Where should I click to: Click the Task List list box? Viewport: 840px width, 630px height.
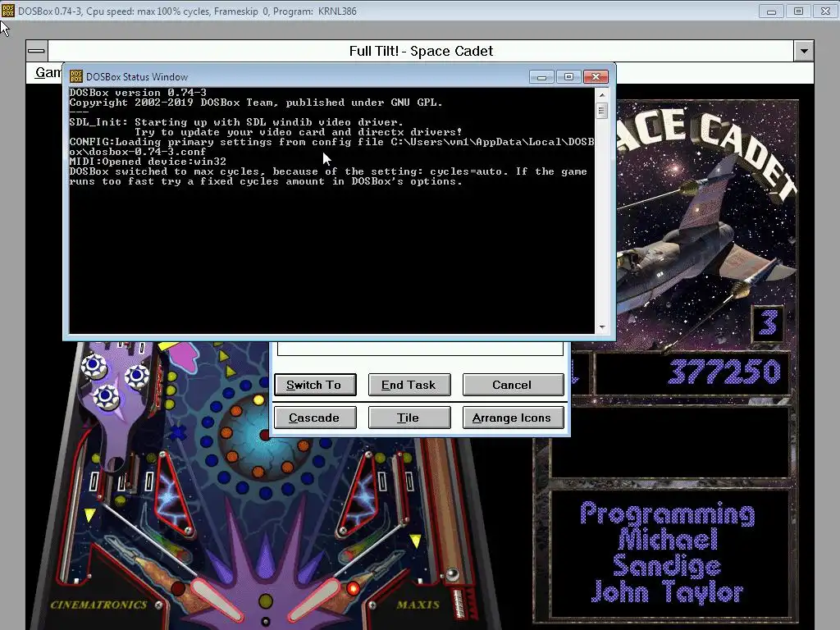coord(420,348)
